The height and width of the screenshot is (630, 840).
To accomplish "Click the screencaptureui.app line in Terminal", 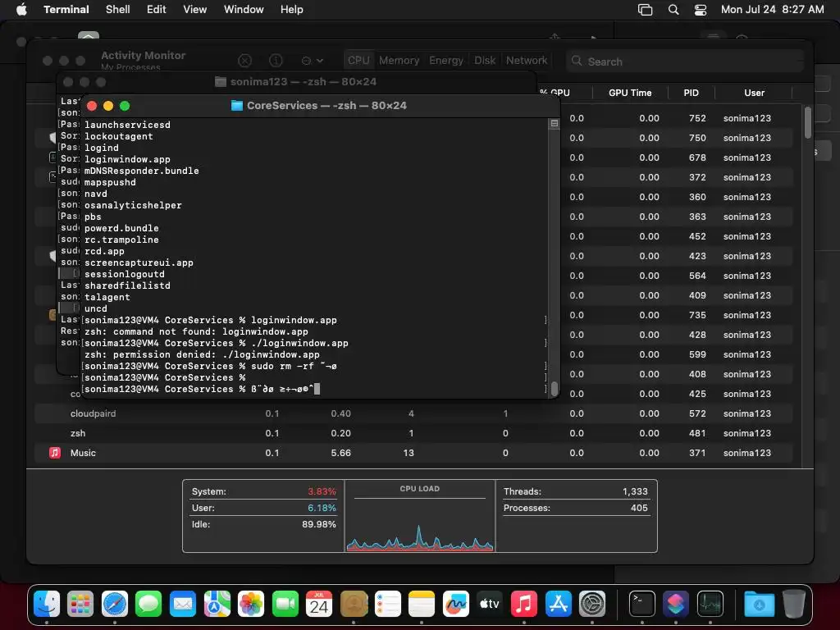I will click(x=139, y=262).
